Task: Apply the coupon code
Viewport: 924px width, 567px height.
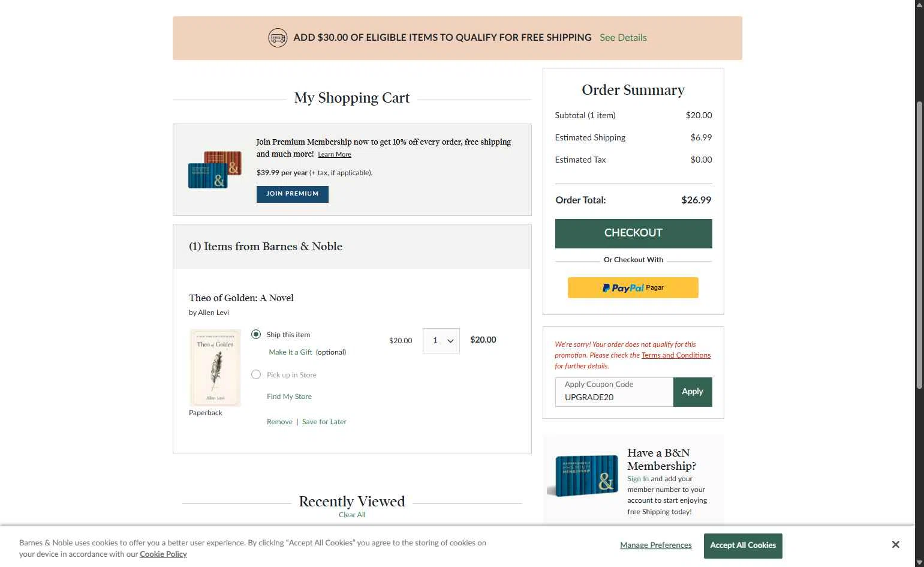Action: point(692,392)
